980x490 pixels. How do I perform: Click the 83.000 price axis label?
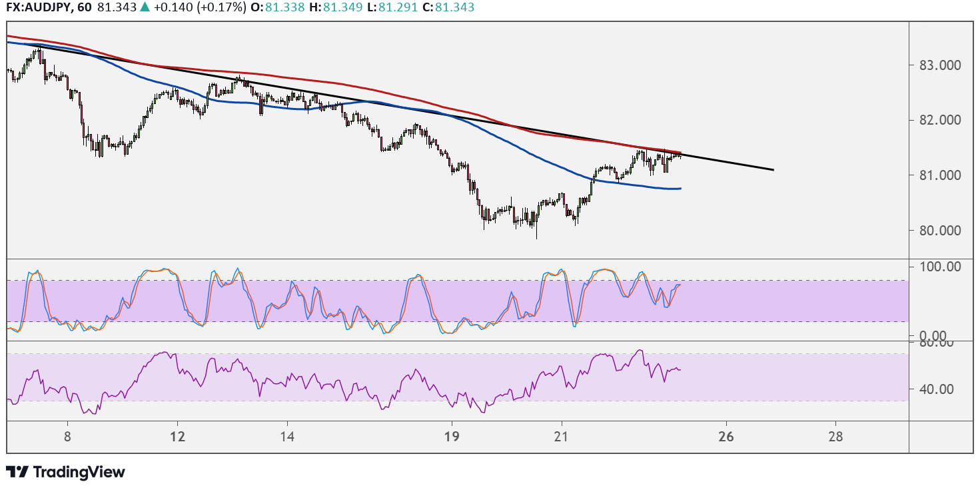[x=939, y=65]
